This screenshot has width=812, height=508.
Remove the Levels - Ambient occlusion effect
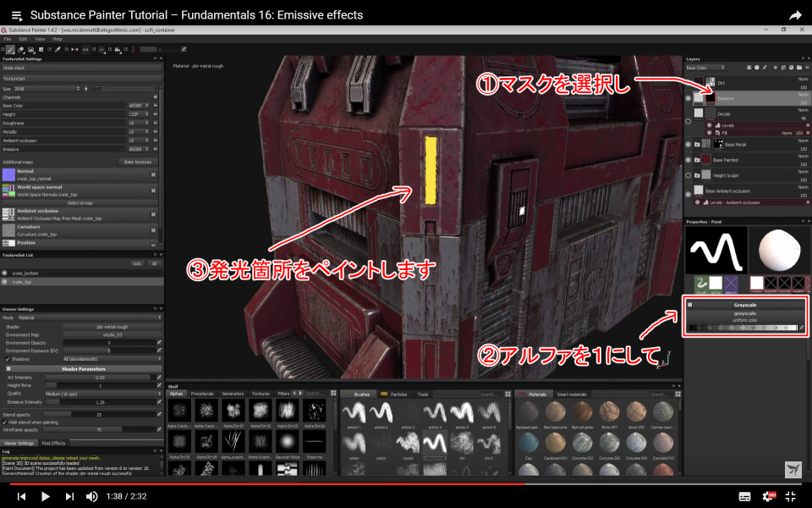click(807, 202)
